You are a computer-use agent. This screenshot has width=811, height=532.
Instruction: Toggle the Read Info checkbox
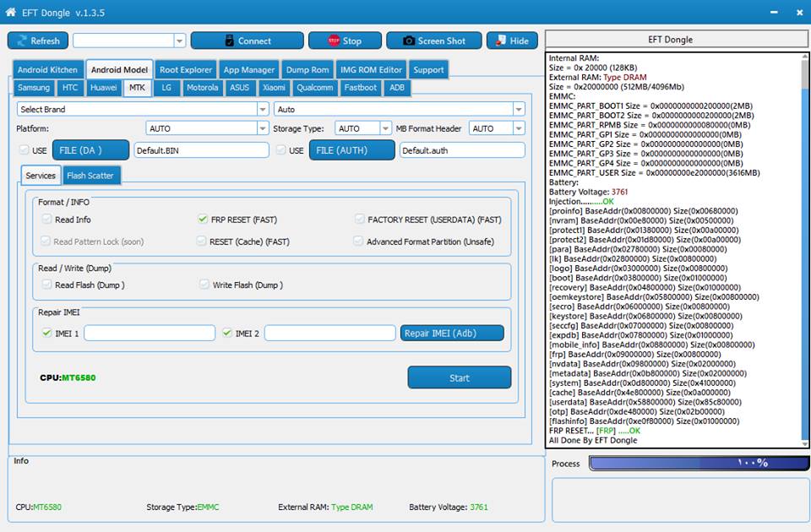(46, 220)
